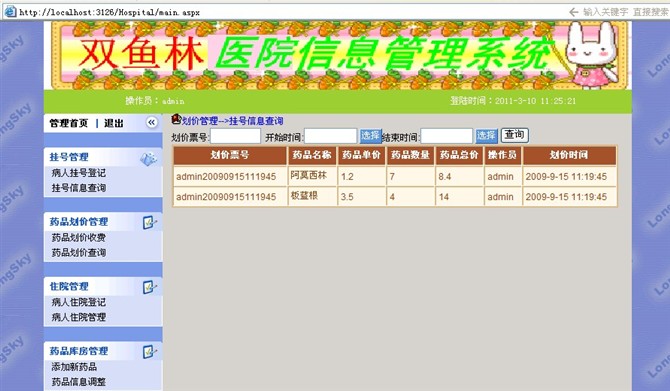Image resolution: width=670 pixels, height=391 pixels.
Task: Focus the 开始时间 input field
Action: click(x=330, y=137)
